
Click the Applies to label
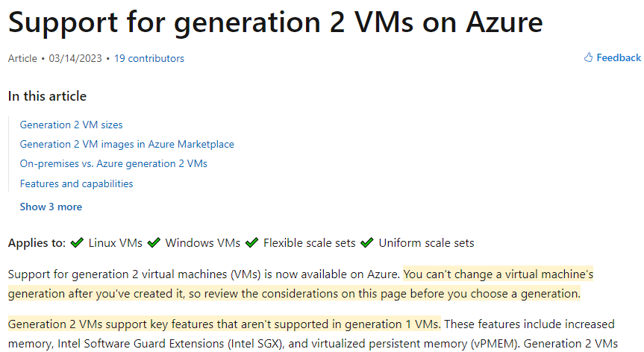tap(37, 243)
